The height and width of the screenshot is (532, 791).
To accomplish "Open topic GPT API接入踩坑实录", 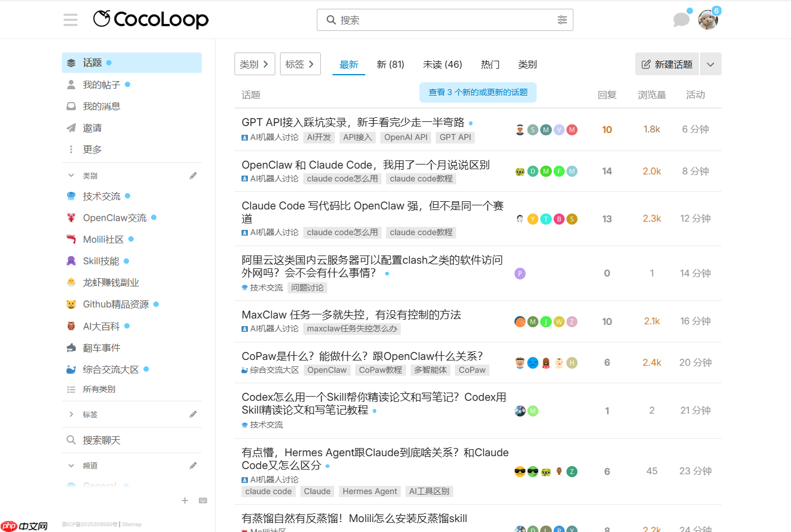I will pos(353,122).
